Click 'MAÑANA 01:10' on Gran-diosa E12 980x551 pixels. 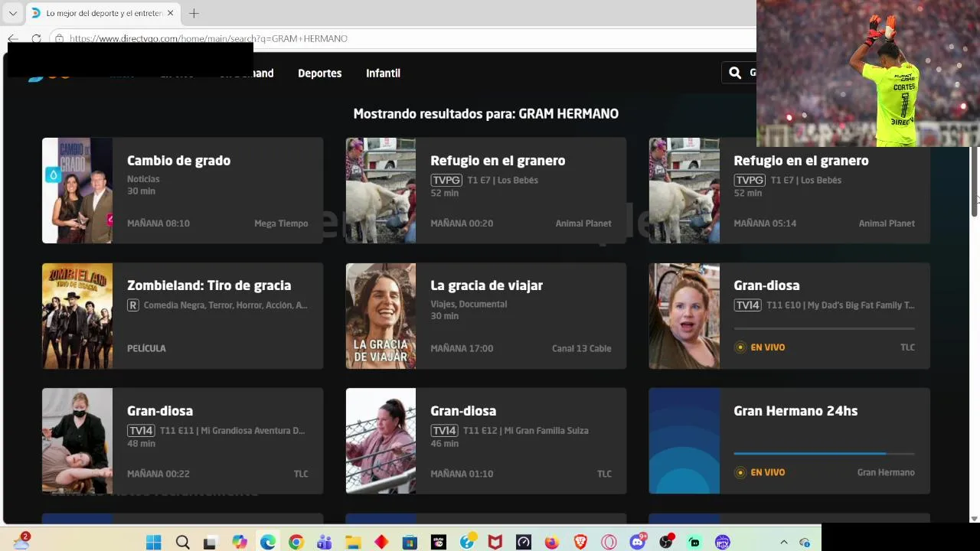click(462, 474)
